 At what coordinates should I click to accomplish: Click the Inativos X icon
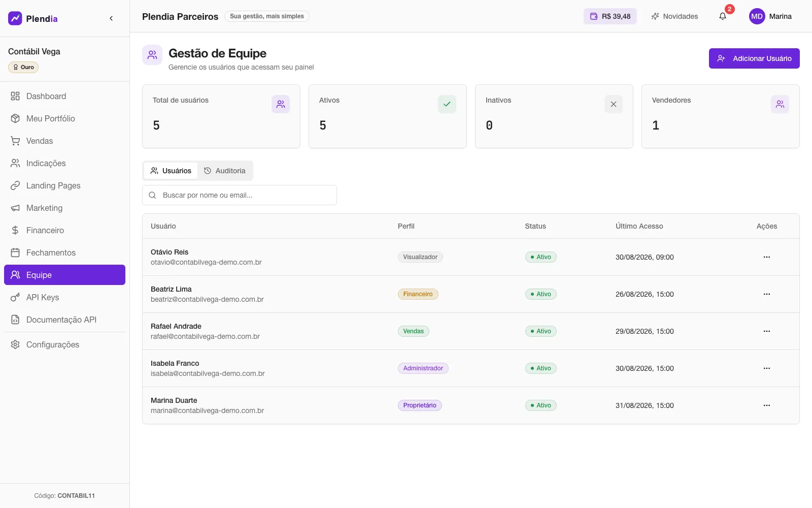(614, 104)
